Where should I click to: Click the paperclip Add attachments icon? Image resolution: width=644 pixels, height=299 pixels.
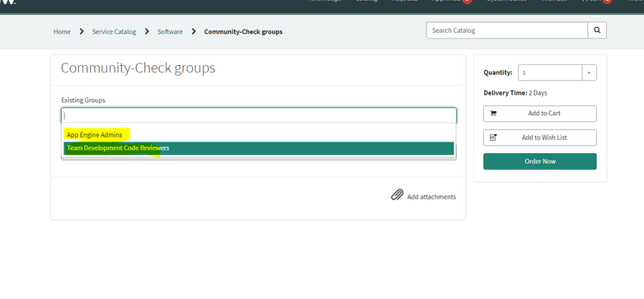point(397,195)
